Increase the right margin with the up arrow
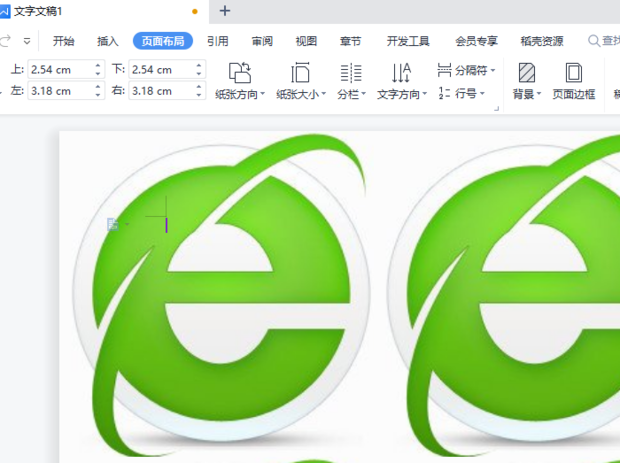 pyautogui.click(x=199, y=86)
